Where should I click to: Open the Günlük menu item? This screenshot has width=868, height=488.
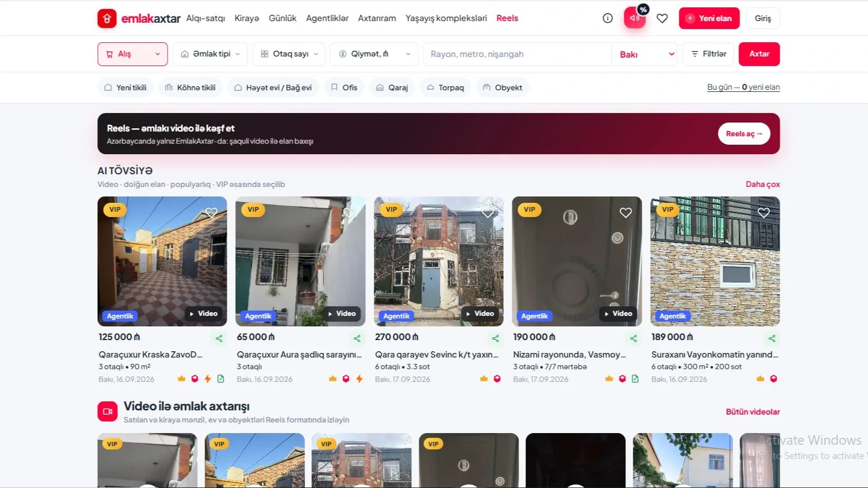click(x=283, y=18)
